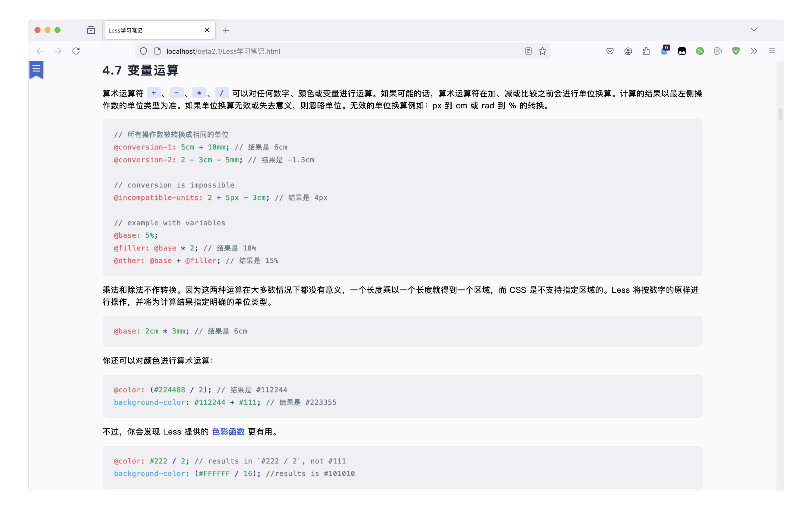Click the Ghostery ghost extension icon
This screenshot has width=812, height=528.
coord(664,51)
